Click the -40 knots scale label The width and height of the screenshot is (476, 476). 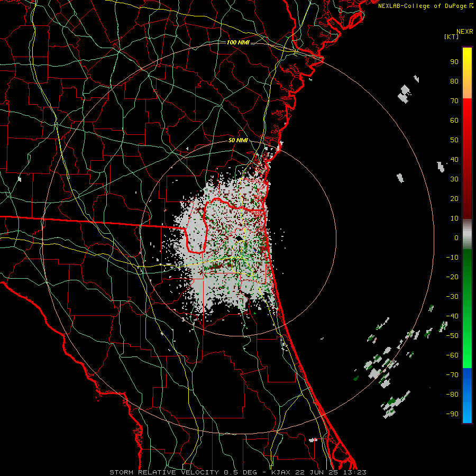click(452, 316)
